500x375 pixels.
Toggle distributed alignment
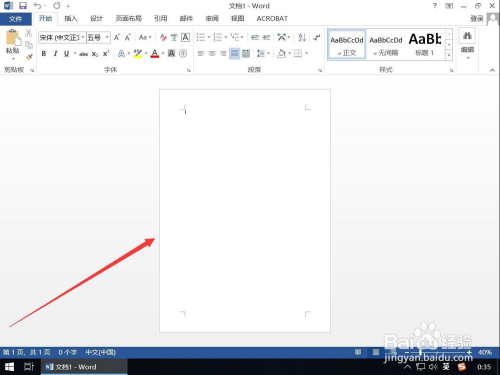click(x=246, y=53)
